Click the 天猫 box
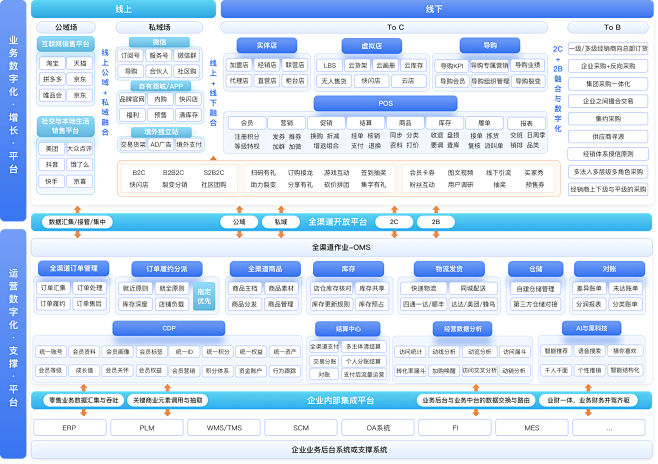The height and width of the screenshot is (464, 658). click(80, 63)
